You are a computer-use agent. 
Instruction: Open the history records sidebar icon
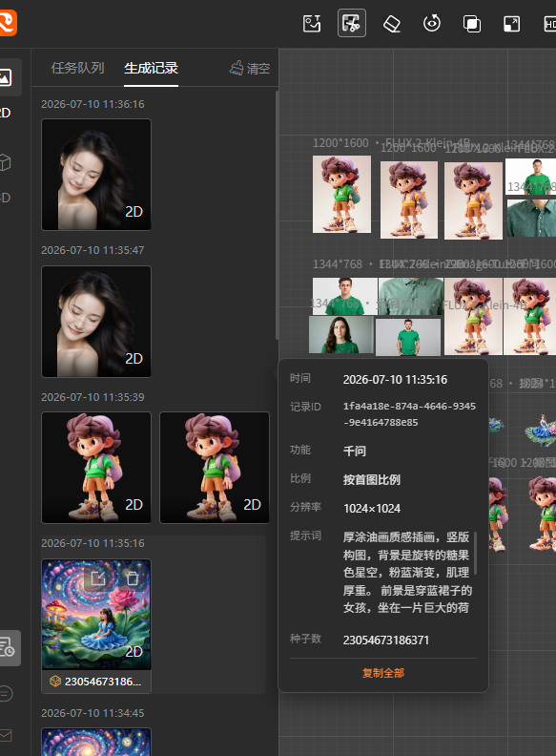coord(8,647)
